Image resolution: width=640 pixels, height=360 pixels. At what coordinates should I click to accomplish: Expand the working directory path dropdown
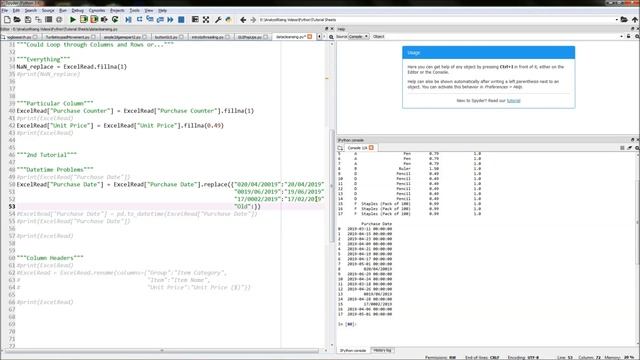click(616, 20)
